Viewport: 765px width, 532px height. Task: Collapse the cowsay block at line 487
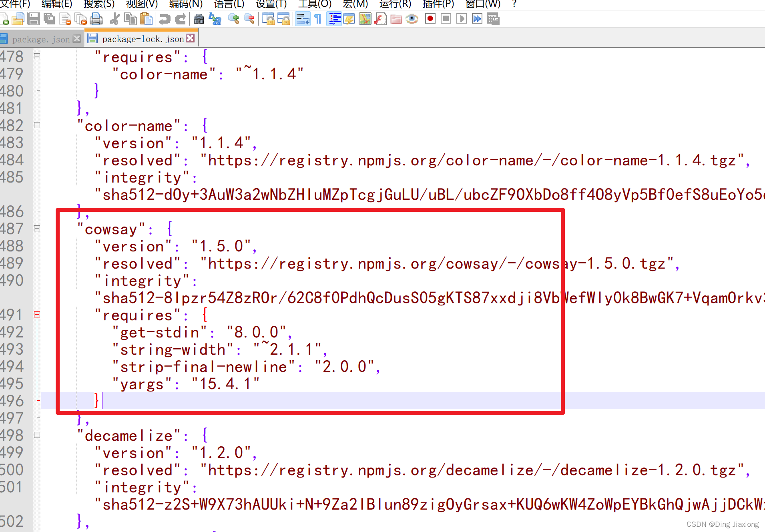coord(37,229)
